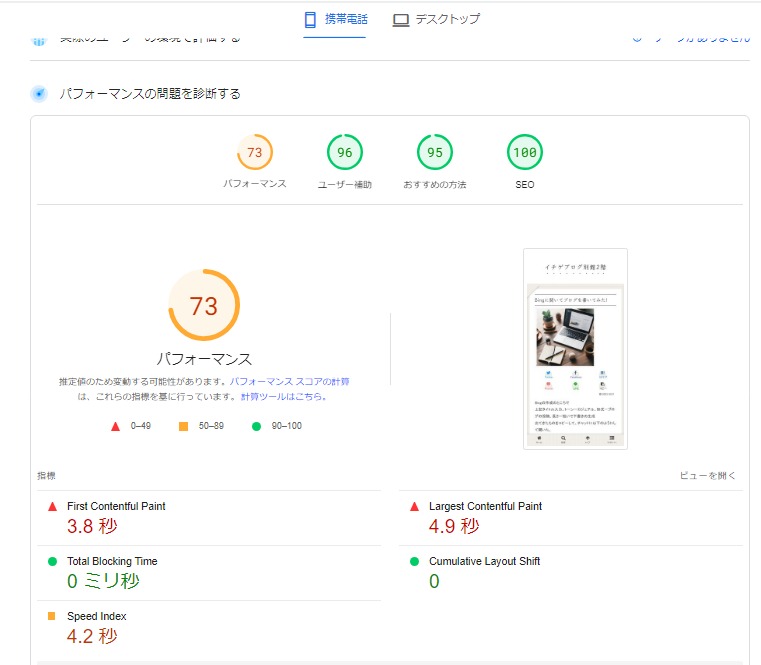Viewport: 761px width, 665px height.
Task: Click the First Contentful Paint metric
Action: pos(116,507)
